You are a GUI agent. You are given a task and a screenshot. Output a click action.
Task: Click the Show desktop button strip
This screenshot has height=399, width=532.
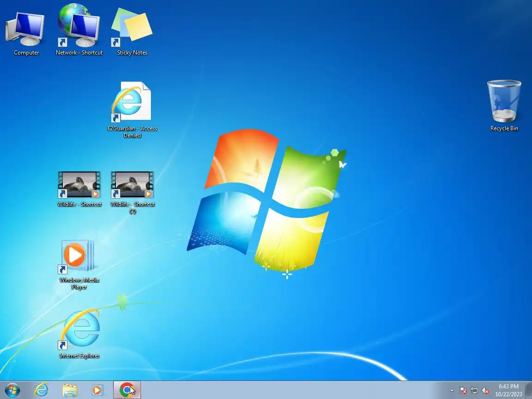(x=529, y=390)
